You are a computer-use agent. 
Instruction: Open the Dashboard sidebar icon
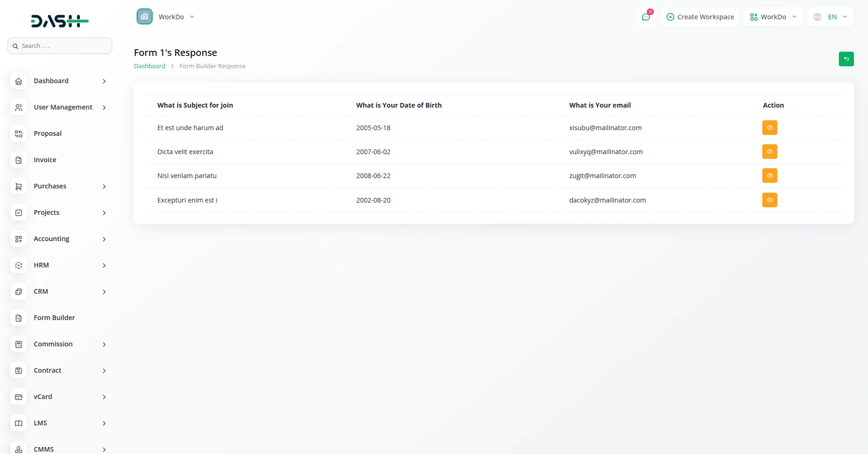pos(18,81)
